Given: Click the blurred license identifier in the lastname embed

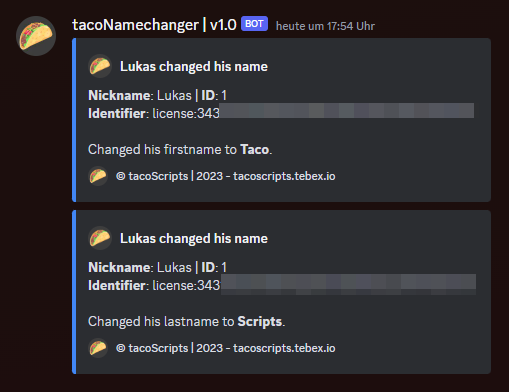Looking at the screenshot, I should pyautogui.click(x=348, y=284).
